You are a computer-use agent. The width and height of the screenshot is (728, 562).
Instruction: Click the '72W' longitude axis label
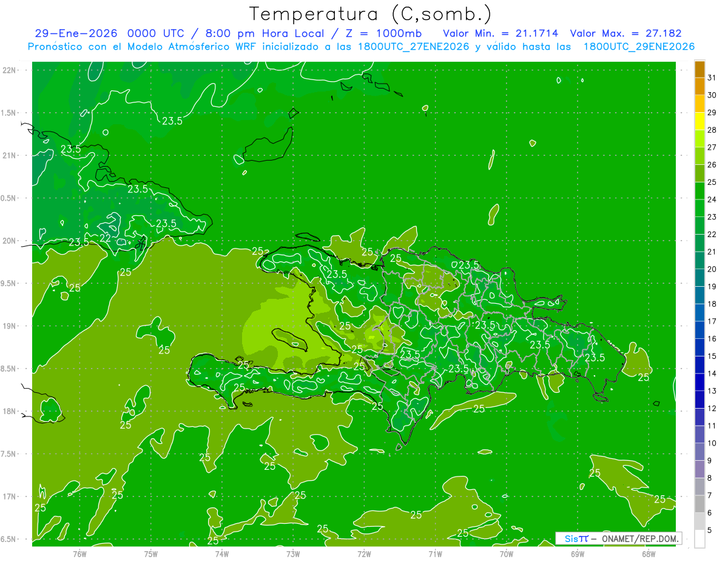pos(364,554)
